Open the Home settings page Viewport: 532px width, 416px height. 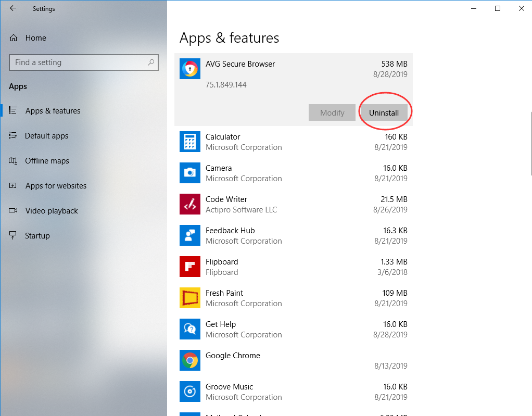(x=35, y=38)
